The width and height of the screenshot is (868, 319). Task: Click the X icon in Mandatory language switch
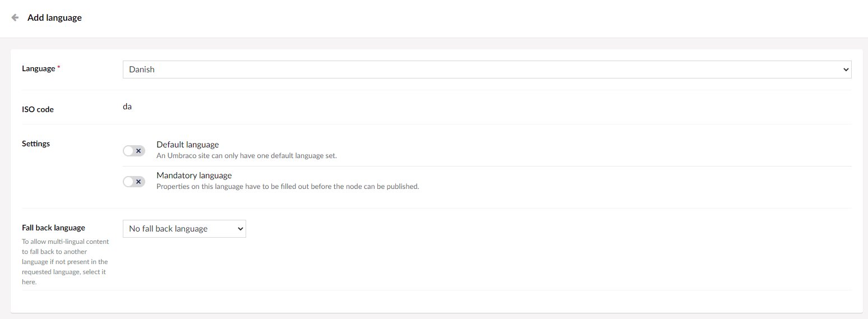click(x=138, y=182)
